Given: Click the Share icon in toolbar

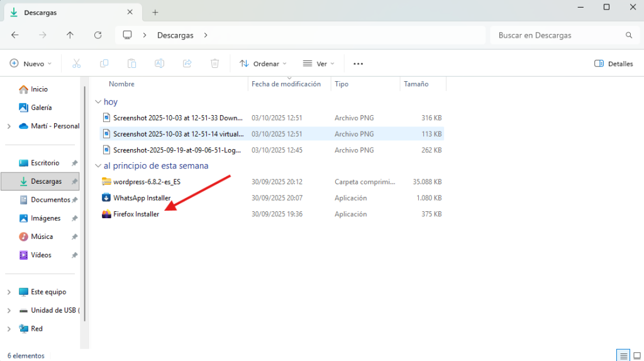Looking at the screenshot, I should pyautogui.click(x=187, y=64).
